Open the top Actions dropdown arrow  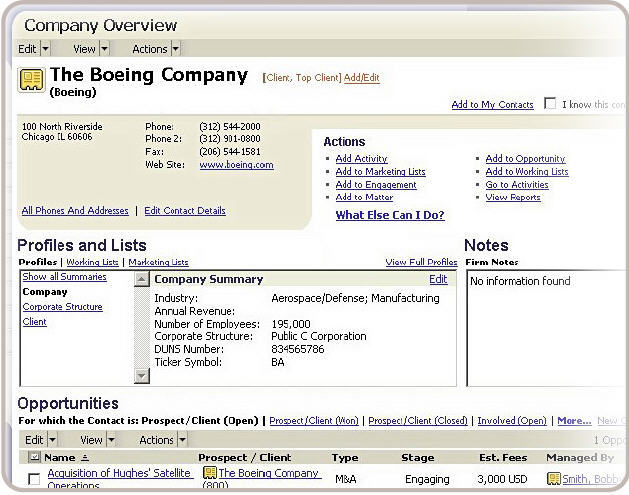(x=176, y=49)
